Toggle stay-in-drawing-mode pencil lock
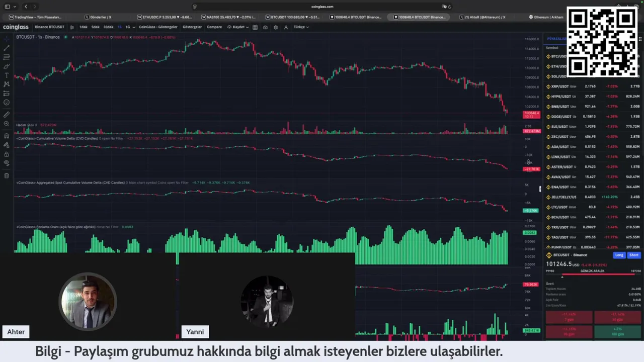The height and width of the screenshot is (362, 644). click(7, 145)
